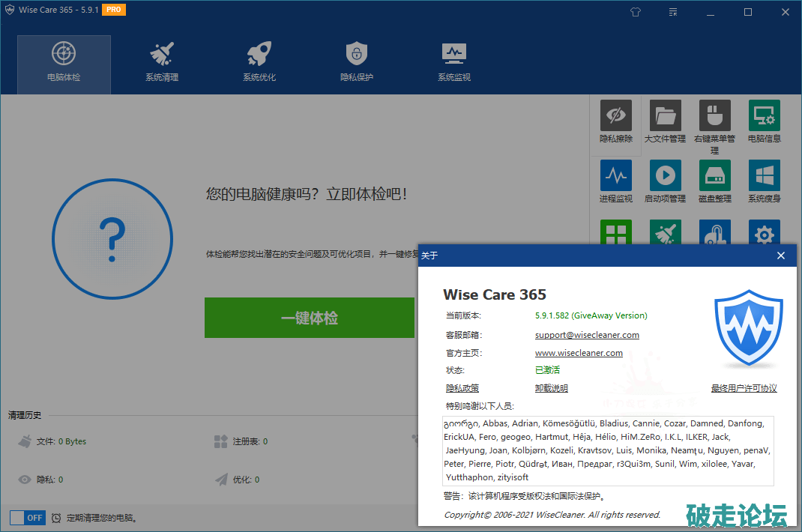Select the 隐私保护 tab
The width and height of the screenshot is (802, 532).
tap(357, 63)
